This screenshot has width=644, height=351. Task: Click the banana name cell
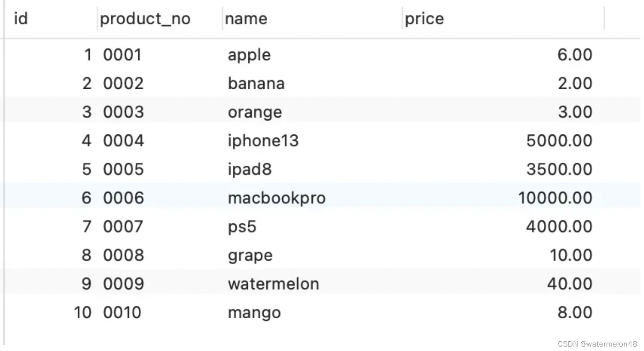[x=256, y=84]
